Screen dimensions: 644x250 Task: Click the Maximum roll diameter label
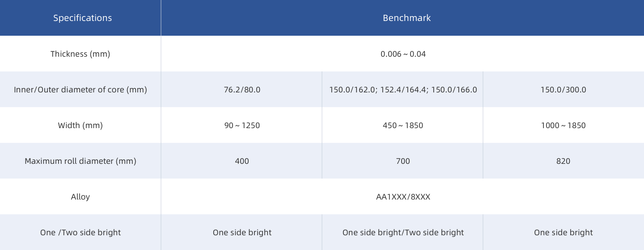pos(80,161)
